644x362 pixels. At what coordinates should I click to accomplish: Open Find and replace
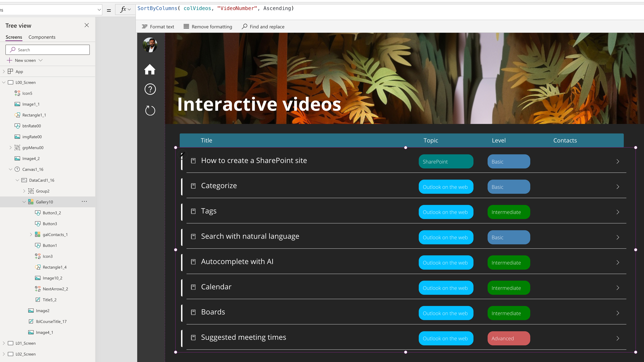[263, 27]
